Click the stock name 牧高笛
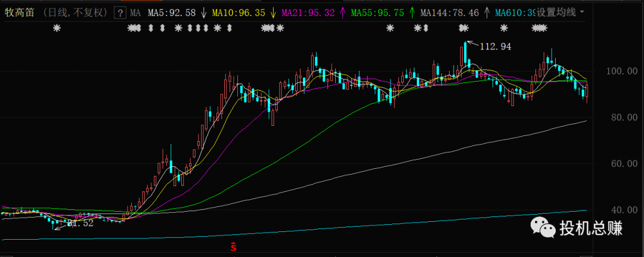The image size is (644, 257). [x=19, y=13]
